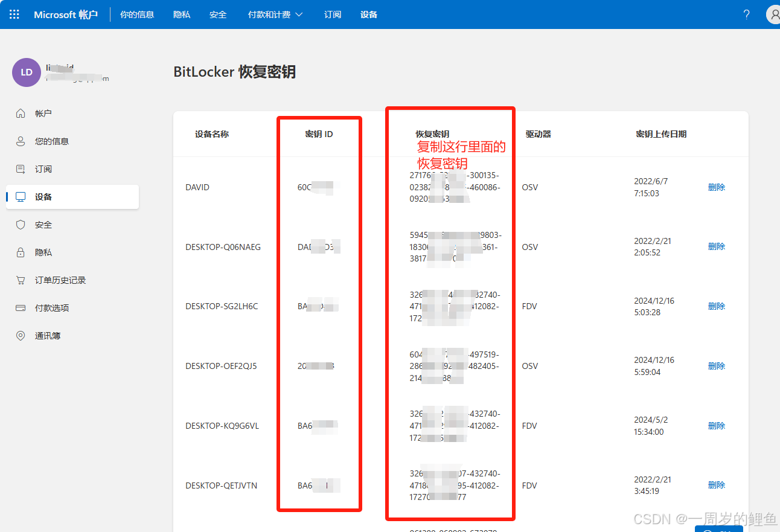
Task: Click the 密钥上传日期 column header
Action: (661, 134)
